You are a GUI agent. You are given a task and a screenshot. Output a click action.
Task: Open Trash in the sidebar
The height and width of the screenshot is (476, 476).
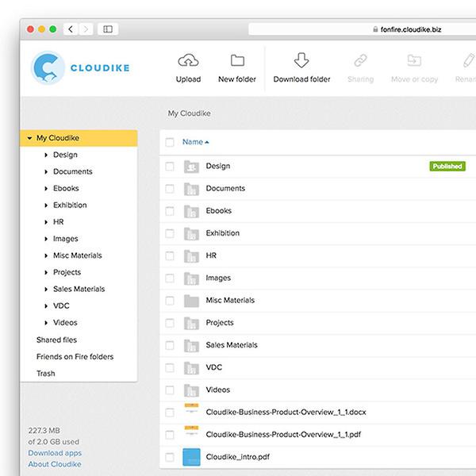pyautogui.click(x=46, y=374)
